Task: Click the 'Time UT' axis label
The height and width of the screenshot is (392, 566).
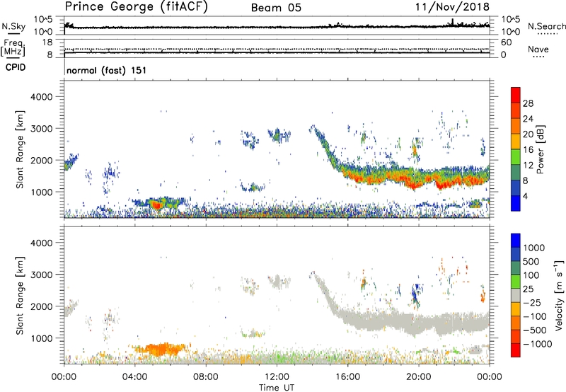Action: coord(277,388)
